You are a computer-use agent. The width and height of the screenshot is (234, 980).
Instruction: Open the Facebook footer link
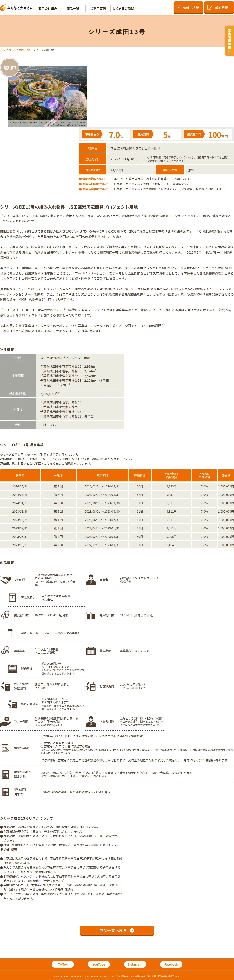tap(171, 964)
